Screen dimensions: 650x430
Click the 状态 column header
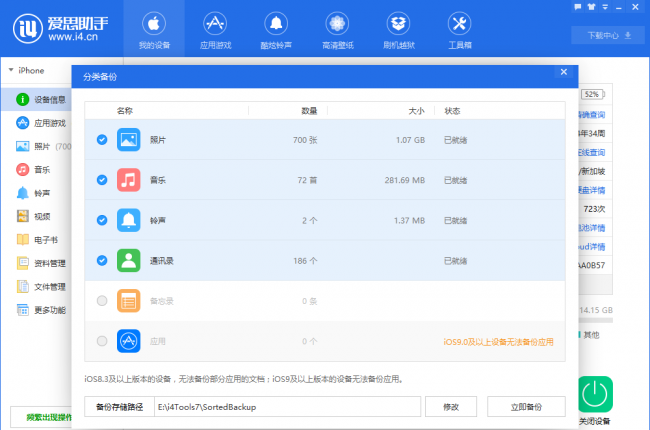[x=452, y=111]
